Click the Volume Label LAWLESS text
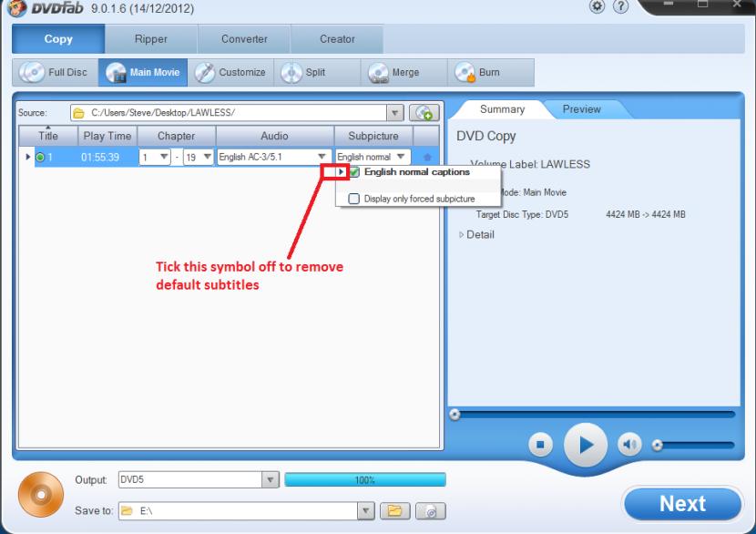 (530, 164)
